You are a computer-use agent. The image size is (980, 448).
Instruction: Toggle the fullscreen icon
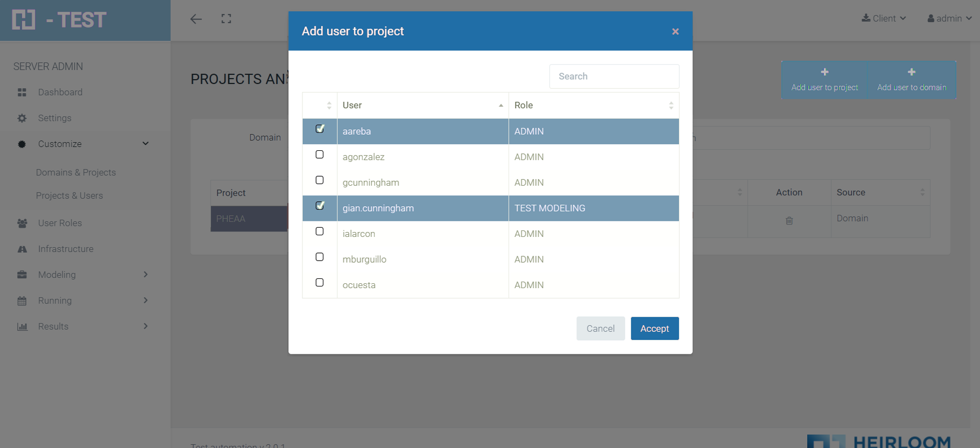click(227, 19)
